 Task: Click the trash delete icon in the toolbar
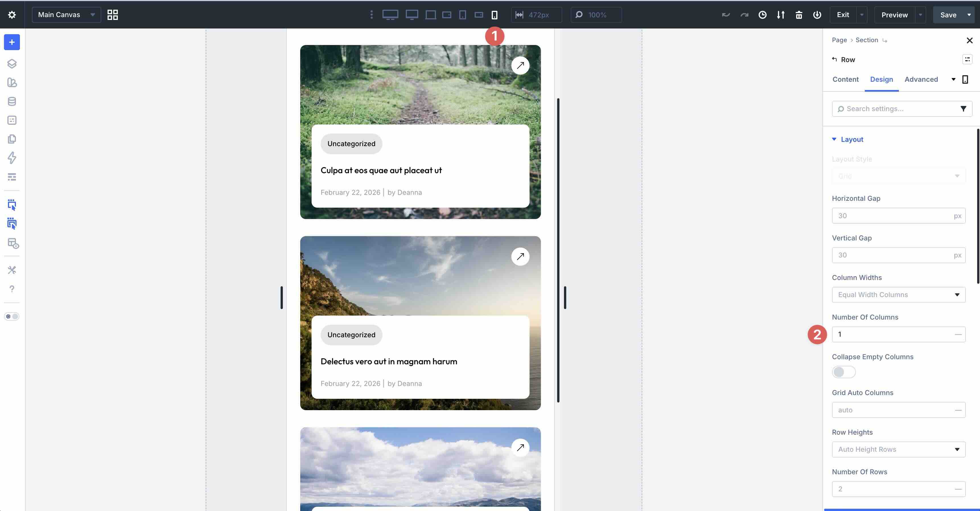799,15
